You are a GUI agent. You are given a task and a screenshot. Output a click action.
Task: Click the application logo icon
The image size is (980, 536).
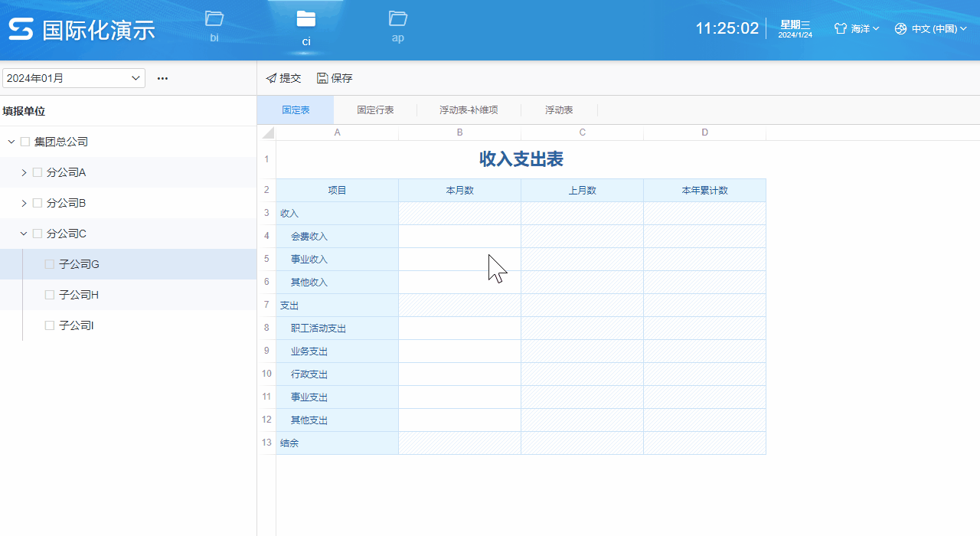point(21,30)
